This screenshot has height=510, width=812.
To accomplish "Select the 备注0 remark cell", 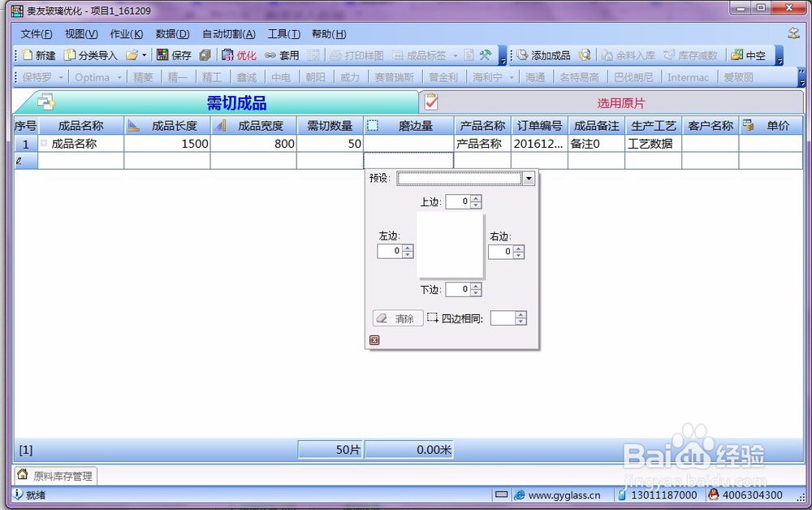I will point(596,144).
